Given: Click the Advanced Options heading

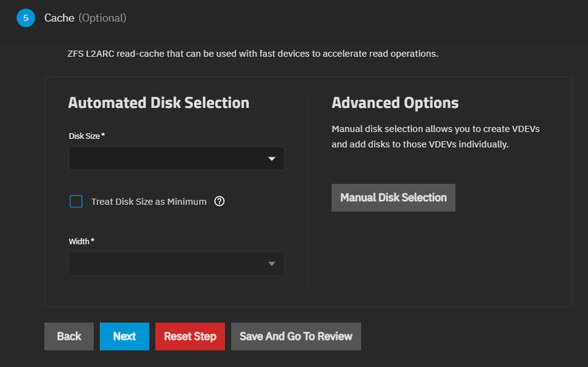Looking at the screenshot, I should pos(395,102).
